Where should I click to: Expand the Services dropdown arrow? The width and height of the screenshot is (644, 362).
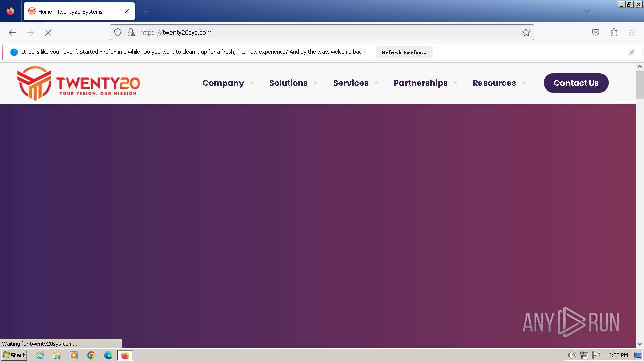[376, 83]
